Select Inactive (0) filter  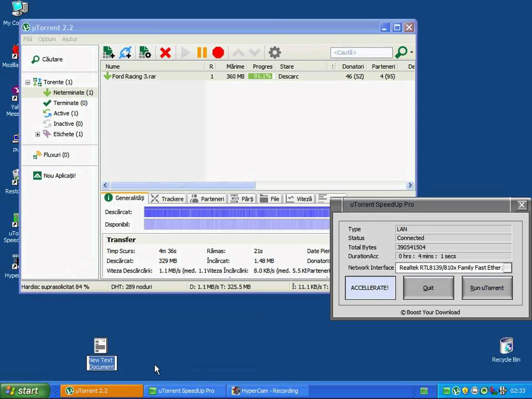pos(63,124)
